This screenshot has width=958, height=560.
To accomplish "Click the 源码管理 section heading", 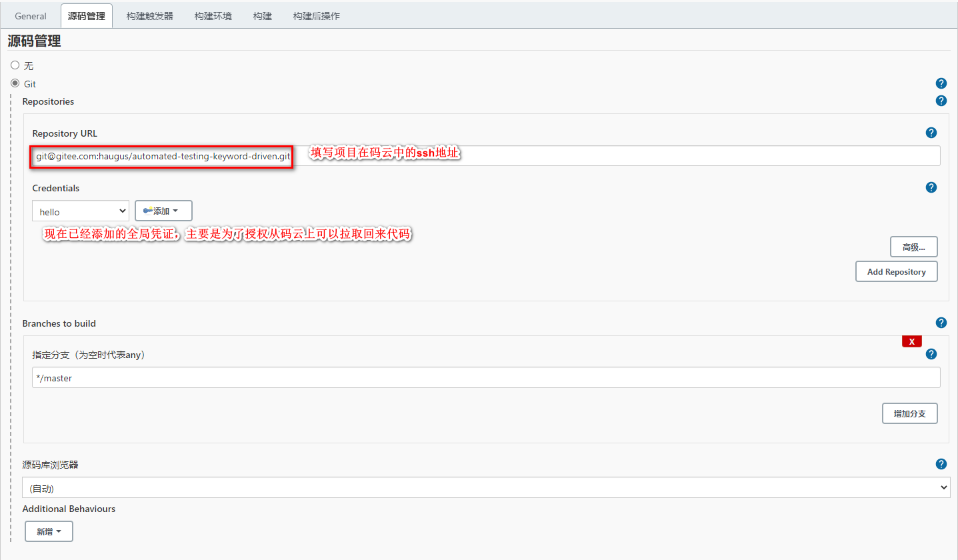I will click(x=34, y=41).
